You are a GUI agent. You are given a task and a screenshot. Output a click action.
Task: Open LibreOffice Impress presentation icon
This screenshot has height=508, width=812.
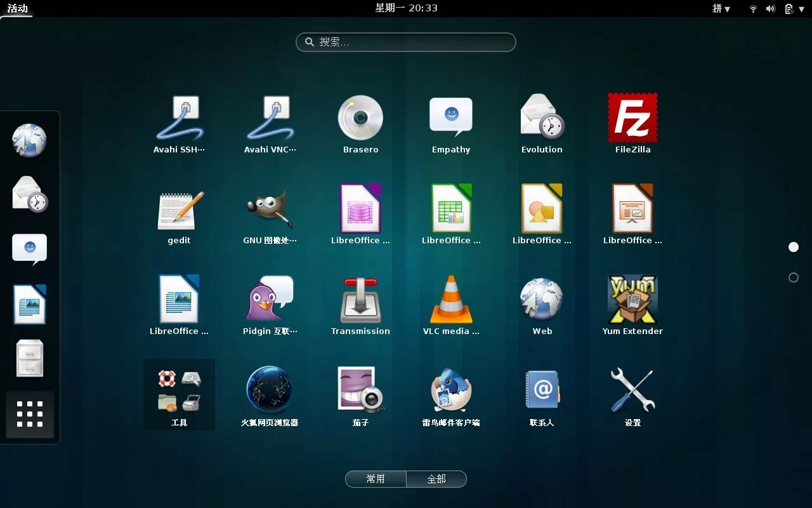point(632,215)
